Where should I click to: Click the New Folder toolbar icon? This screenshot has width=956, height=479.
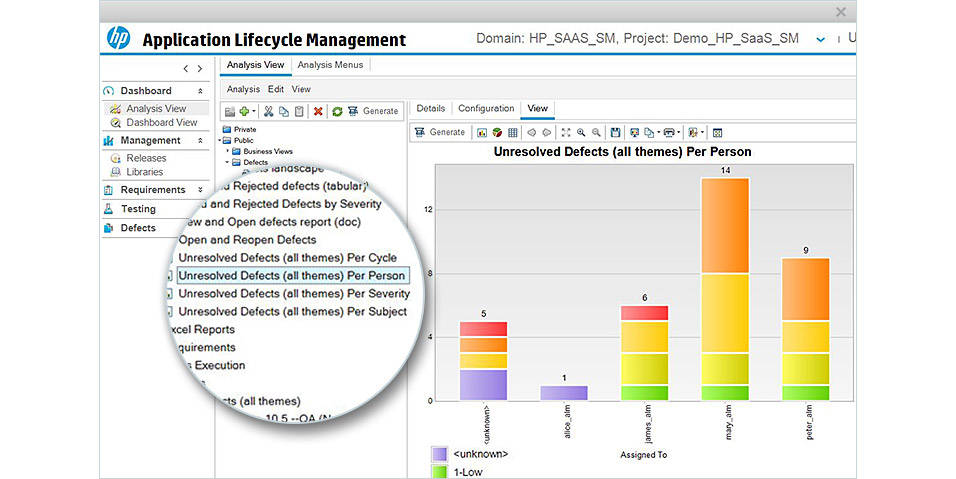[x=230, y=112]
